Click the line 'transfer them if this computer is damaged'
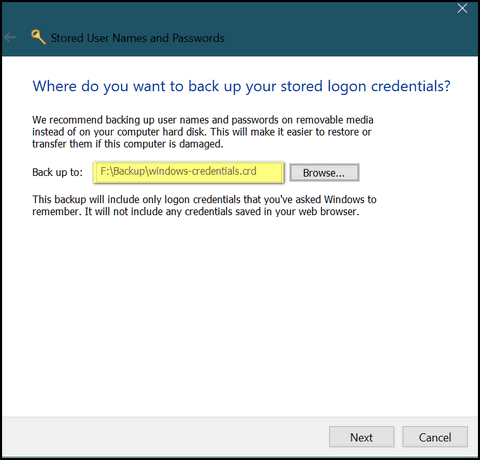Viewport: 480px width, 460px height. tap(128, 144)
